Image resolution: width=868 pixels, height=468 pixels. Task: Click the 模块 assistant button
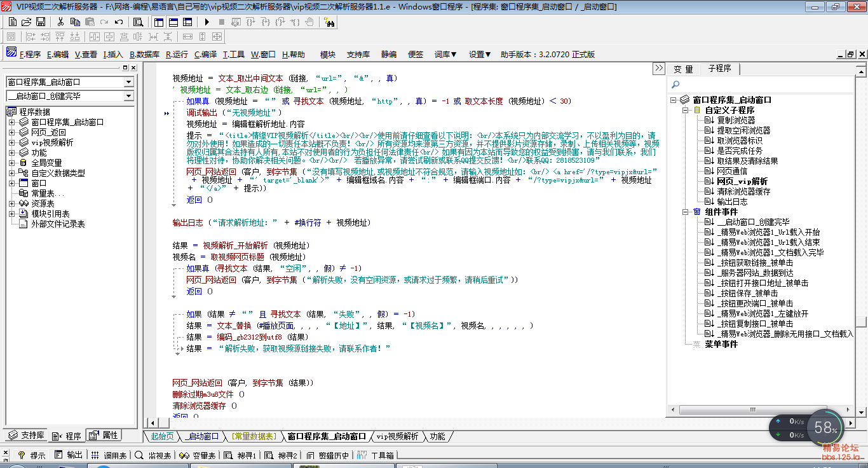(x=328, y=55)
